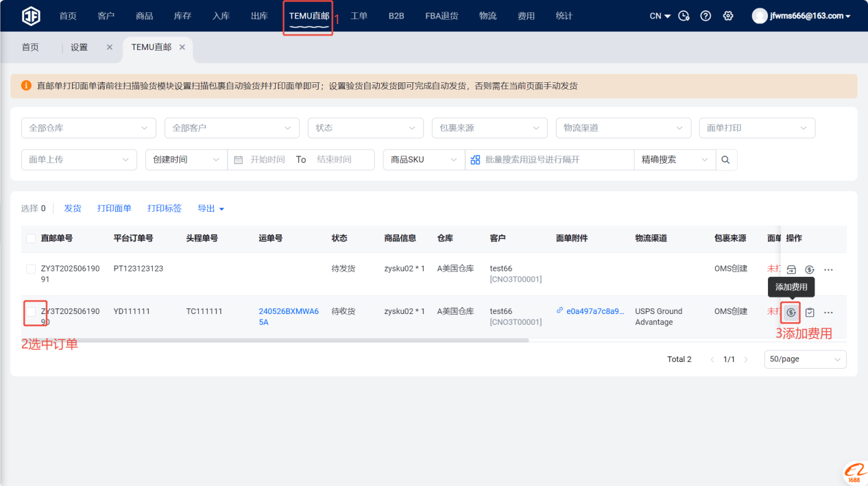Open the 状态 status dropdown
Screen dimensions: 868x486
(x=365, y=128)
